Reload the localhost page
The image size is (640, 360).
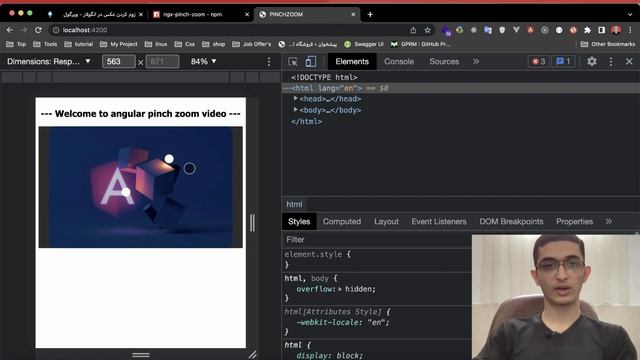point(38,30)
